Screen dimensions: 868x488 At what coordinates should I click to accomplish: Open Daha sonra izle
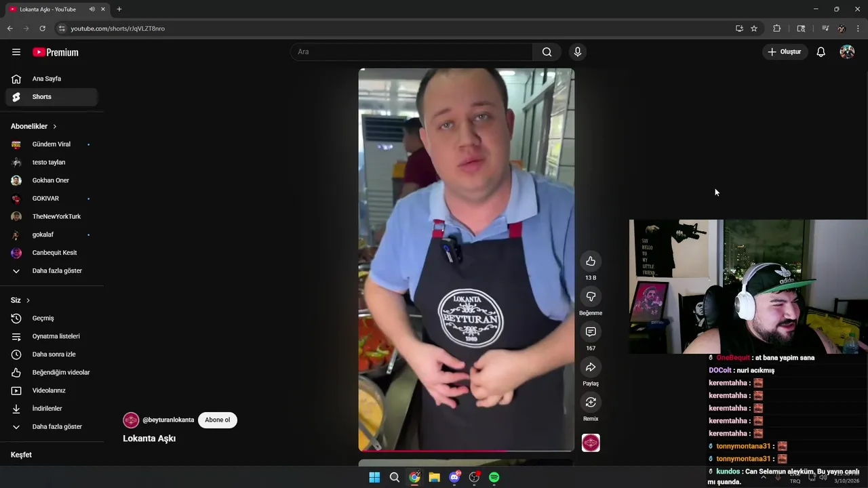point(52,354)
